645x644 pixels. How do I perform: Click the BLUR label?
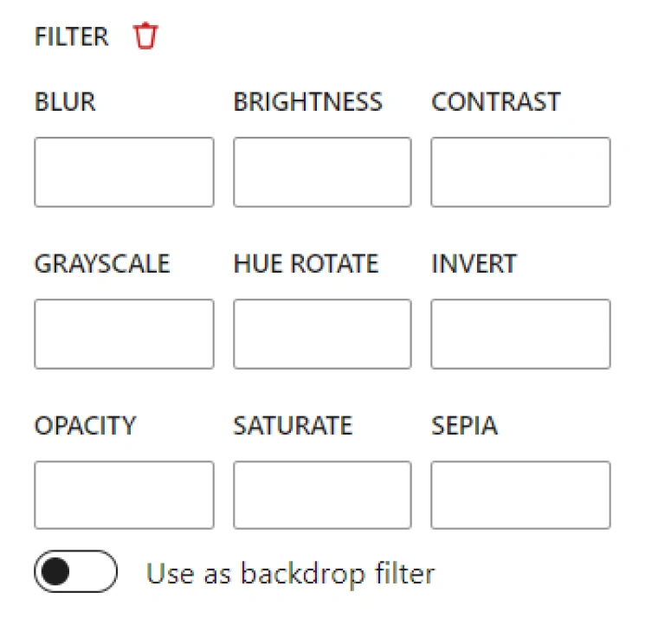(x=65, y=101)
